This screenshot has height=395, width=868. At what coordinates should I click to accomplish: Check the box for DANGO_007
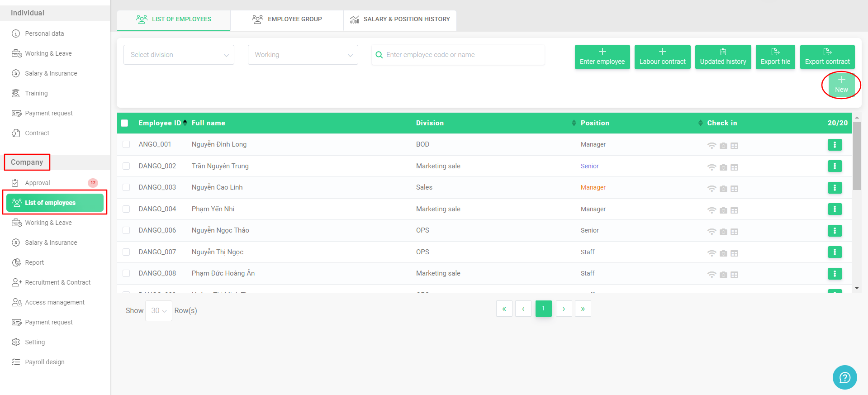pos(126,252)
